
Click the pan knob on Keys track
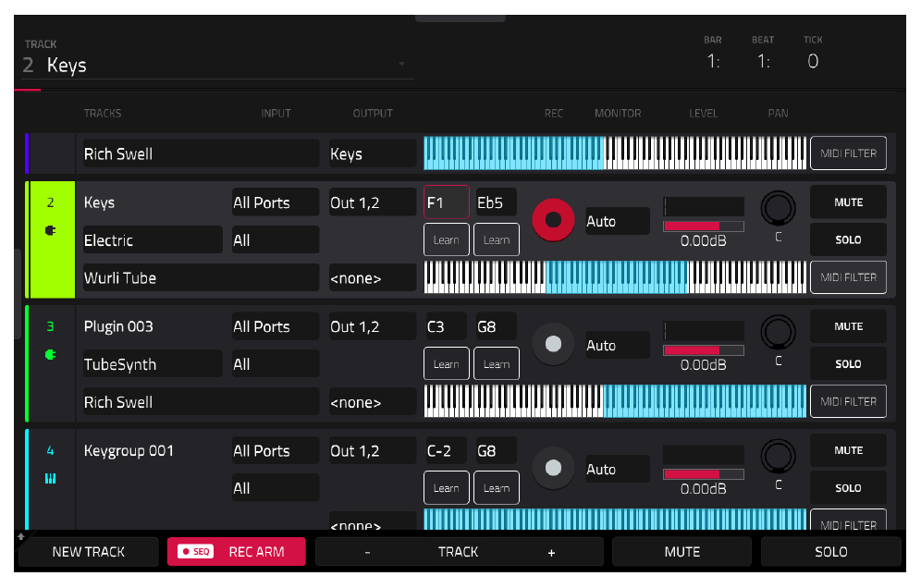click(x=778, y=208)
